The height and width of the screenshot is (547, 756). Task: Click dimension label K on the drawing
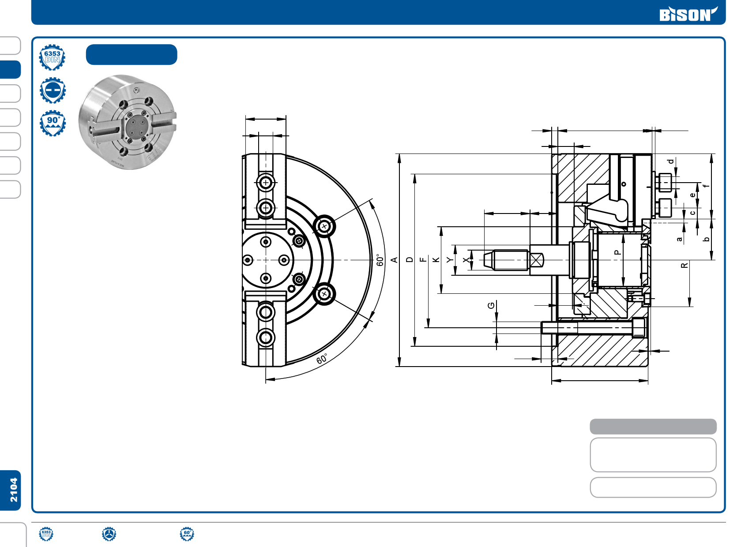pos(436,260)
